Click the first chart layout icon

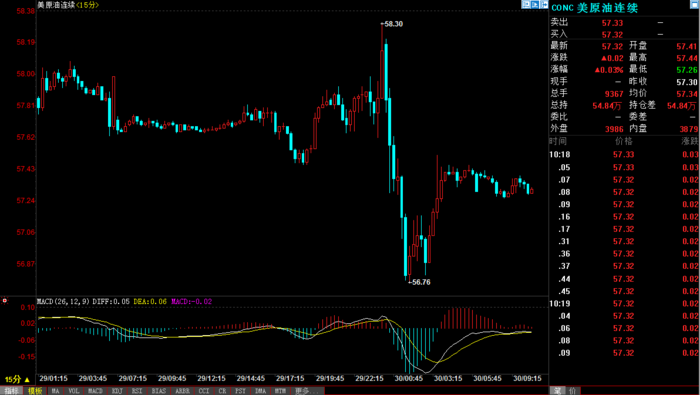coord(526,4)
